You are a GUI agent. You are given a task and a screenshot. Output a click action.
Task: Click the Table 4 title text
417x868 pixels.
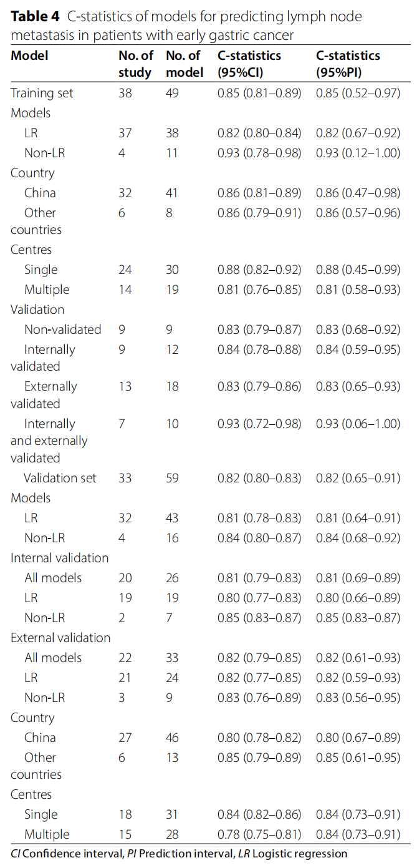tap(187, 26)
